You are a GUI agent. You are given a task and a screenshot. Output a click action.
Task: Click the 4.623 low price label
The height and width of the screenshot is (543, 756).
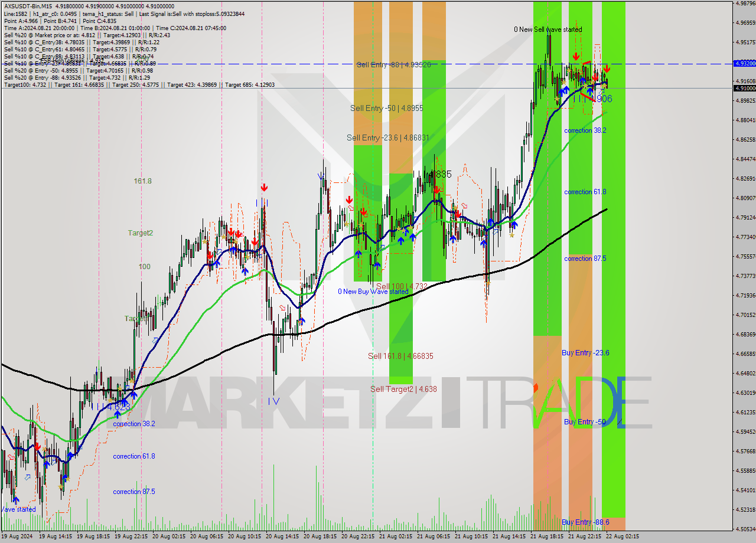(119, 407)
